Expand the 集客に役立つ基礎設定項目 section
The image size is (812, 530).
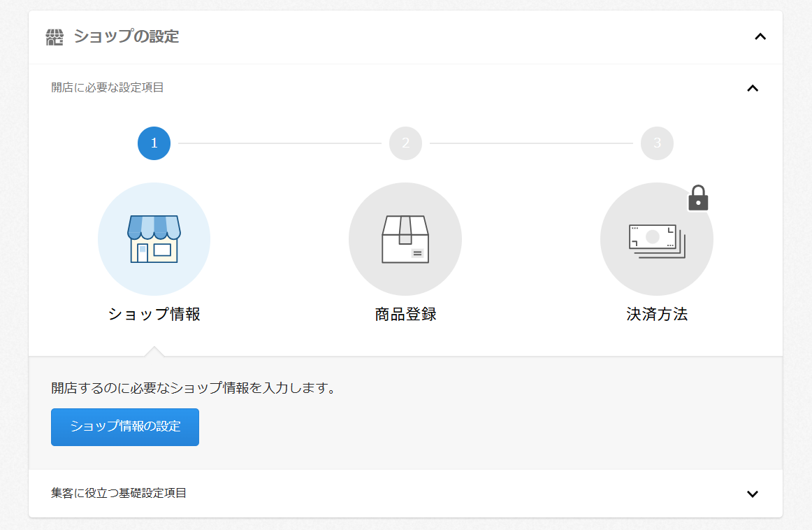[753, 494]
